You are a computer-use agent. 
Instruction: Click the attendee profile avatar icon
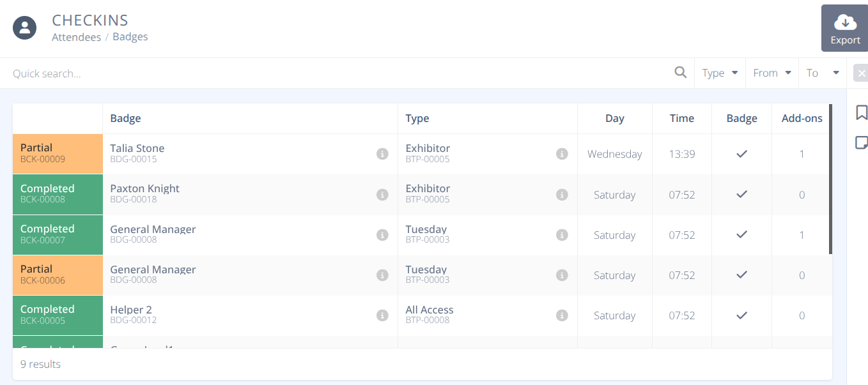click(x=24, y=27)
